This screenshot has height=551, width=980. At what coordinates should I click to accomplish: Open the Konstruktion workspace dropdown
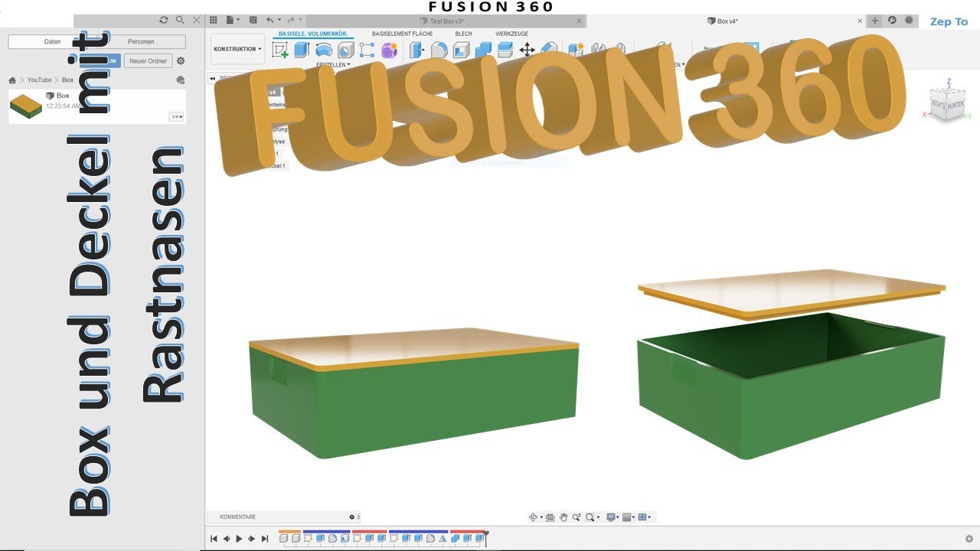point(237,49)
